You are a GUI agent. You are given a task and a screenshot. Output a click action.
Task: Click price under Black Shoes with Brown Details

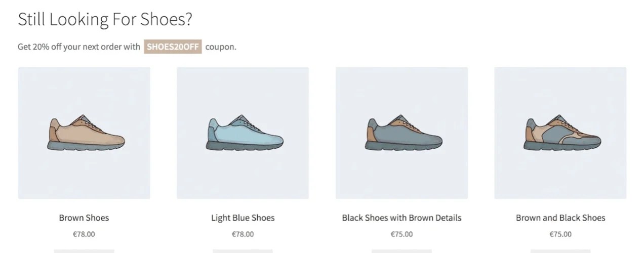(x=401, y=234)
